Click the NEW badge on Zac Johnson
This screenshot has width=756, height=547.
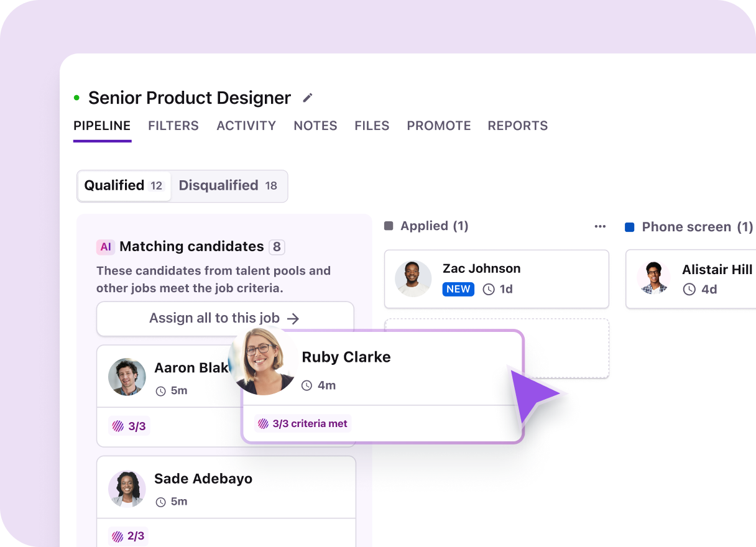[458, 289]
